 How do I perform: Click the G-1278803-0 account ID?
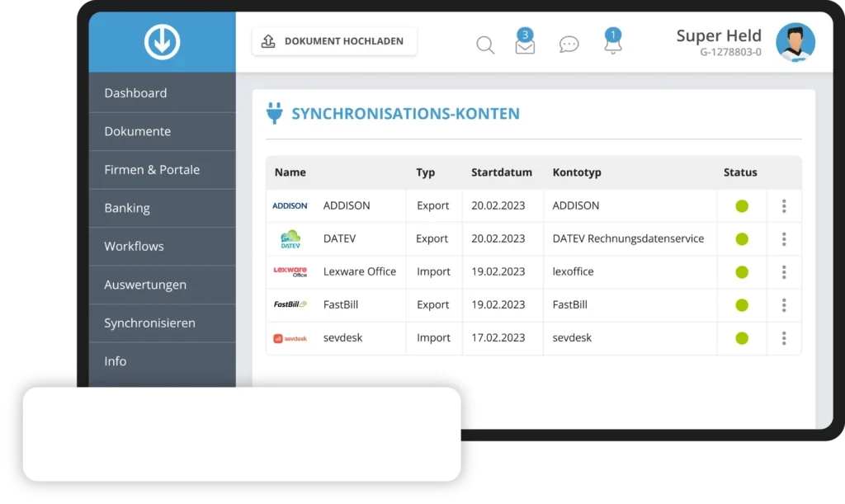[731, 52]
